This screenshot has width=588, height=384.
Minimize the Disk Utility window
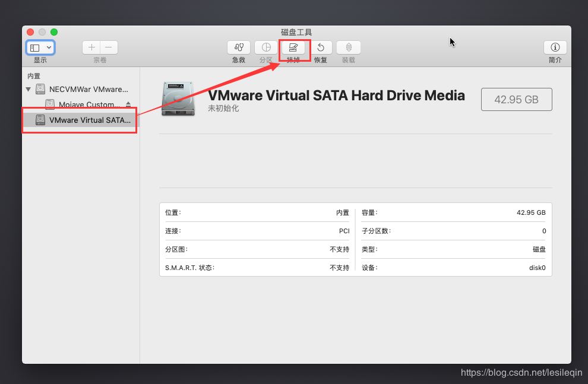[x=42, y=32]
